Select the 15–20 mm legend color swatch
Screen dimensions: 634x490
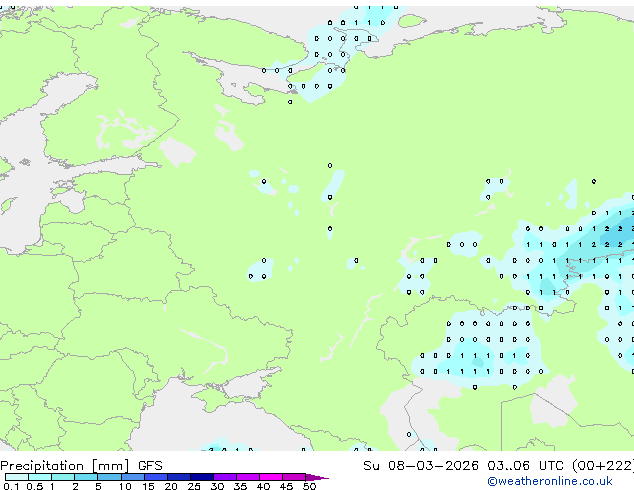tap(156, 477)
